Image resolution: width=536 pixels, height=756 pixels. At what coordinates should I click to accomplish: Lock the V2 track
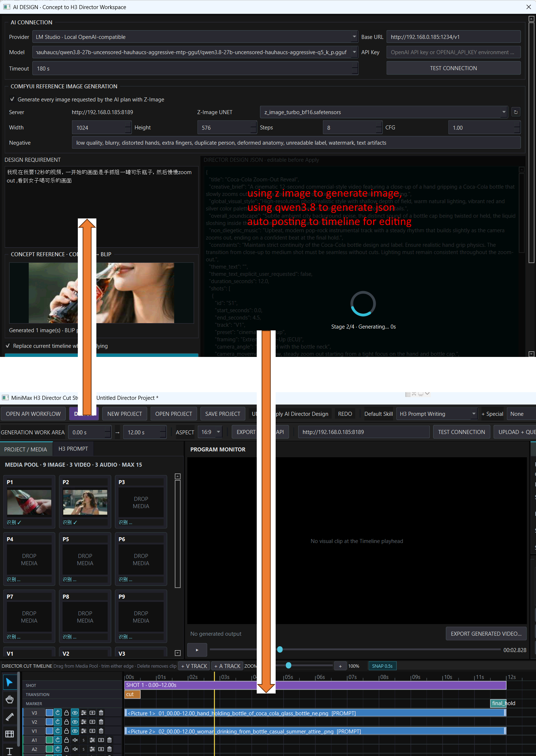pos(67,722)
